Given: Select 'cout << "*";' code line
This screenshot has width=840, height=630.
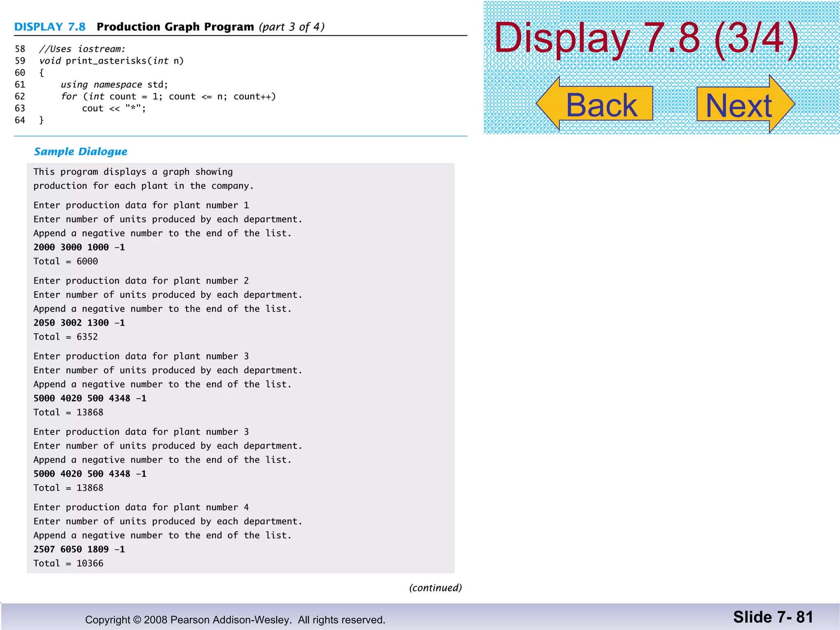Looking at the screenshot, I should (114, 108).
